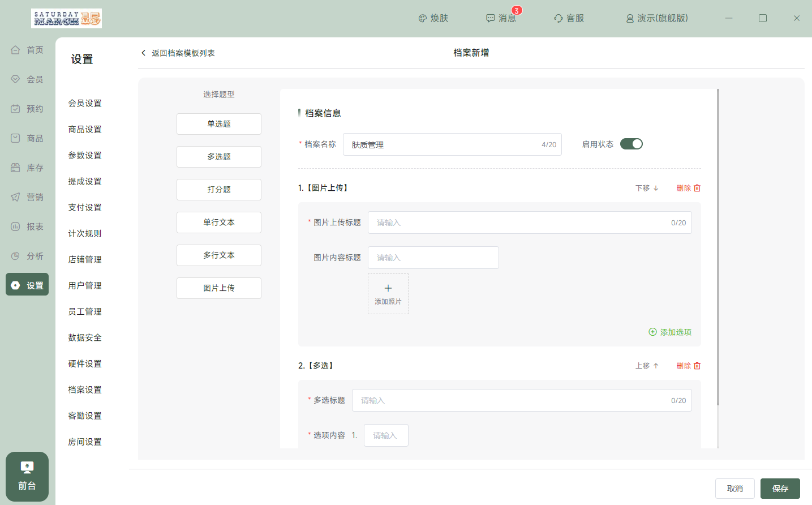This screenshot has width=812, height=505.
Task: Toggle the 启用状态 switch off
Action: (x=631, y=144)
